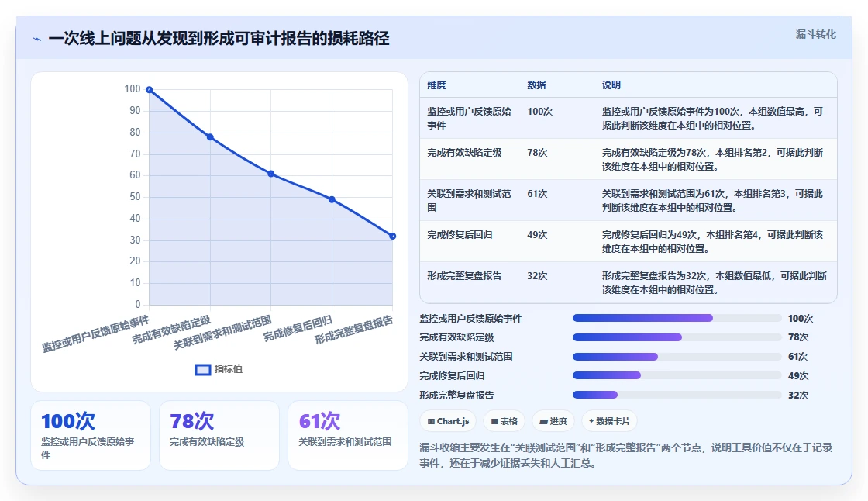Click table cell 78次
Viewport: 868px width, 501px height.
(537, 153)
